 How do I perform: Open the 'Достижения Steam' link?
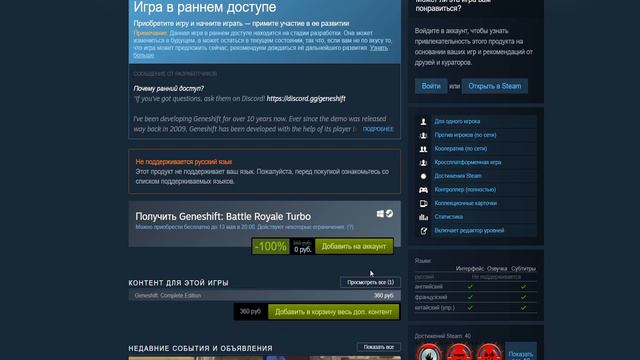point(458,176)
